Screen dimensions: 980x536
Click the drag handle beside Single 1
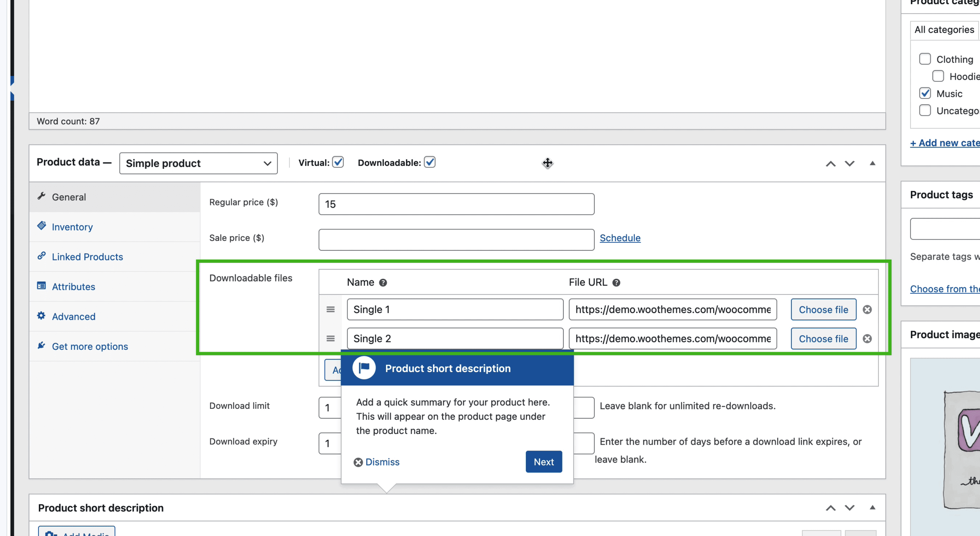[330, 309]
